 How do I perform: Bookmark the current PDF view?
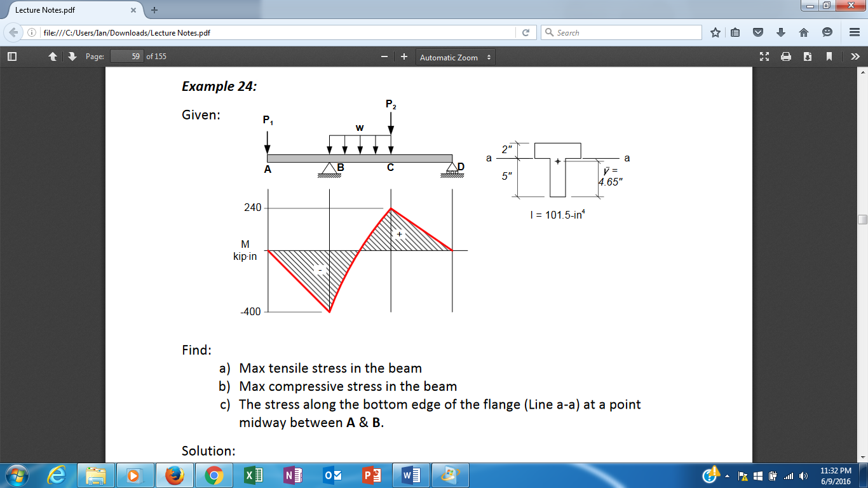(x=828, y=56)
